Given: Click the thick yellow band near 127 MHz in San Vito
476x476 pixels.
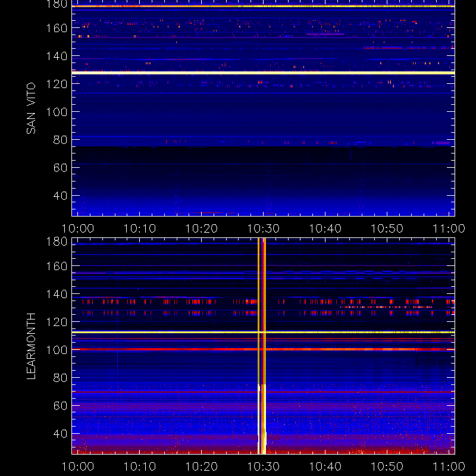Looking at the screenshot, I should 263,73.
